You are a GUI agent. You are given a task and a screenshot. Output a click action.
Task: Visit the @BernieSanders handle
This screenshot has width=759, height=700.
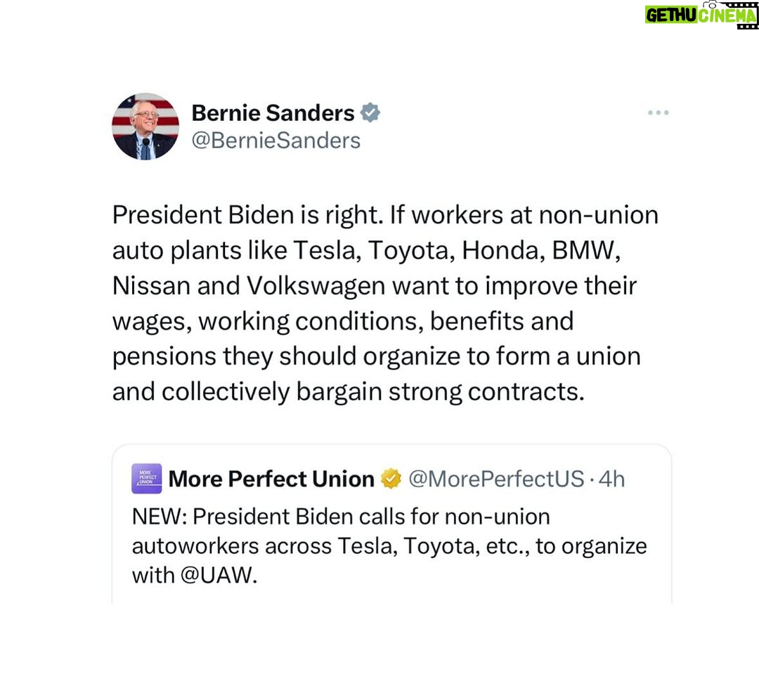[276, 141]
